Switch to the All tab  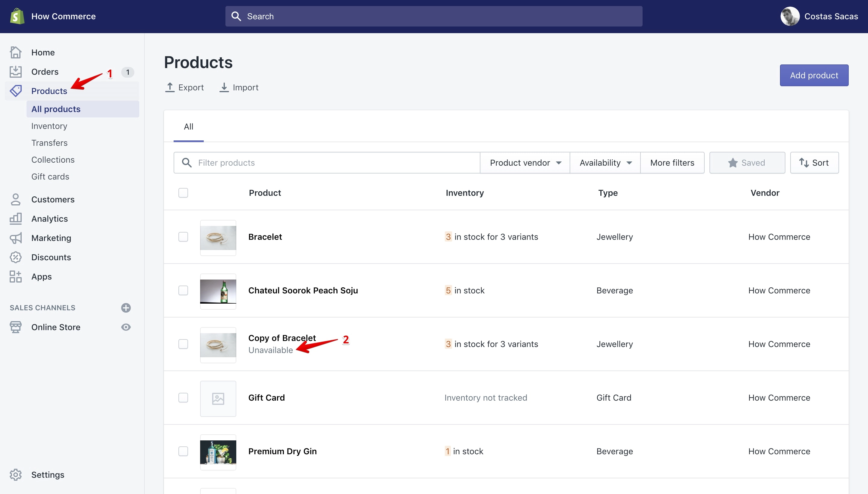[x=188, y=127]
